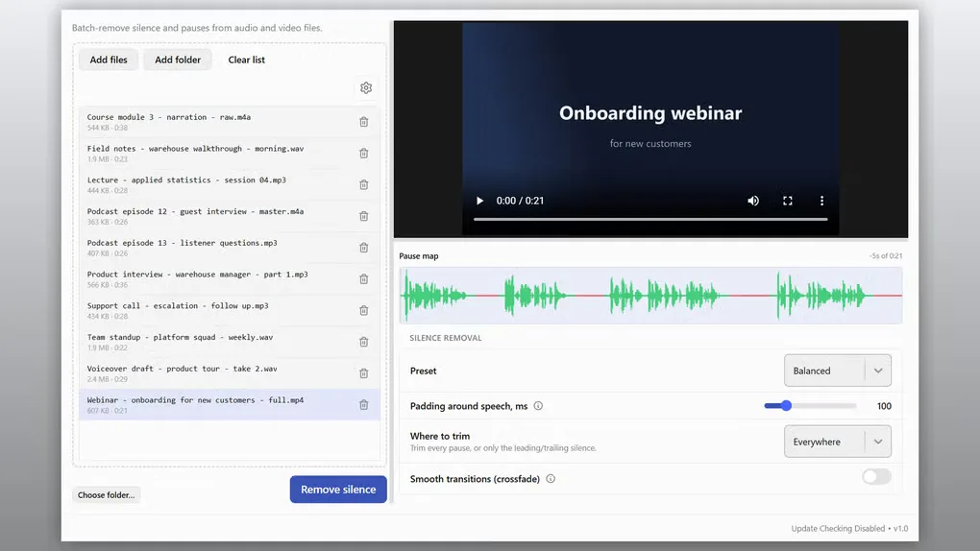Select Field notes warehouse walkthrough morning.wav
The width and height of the screenshot is (980, 551).
[x=230, y=153]
